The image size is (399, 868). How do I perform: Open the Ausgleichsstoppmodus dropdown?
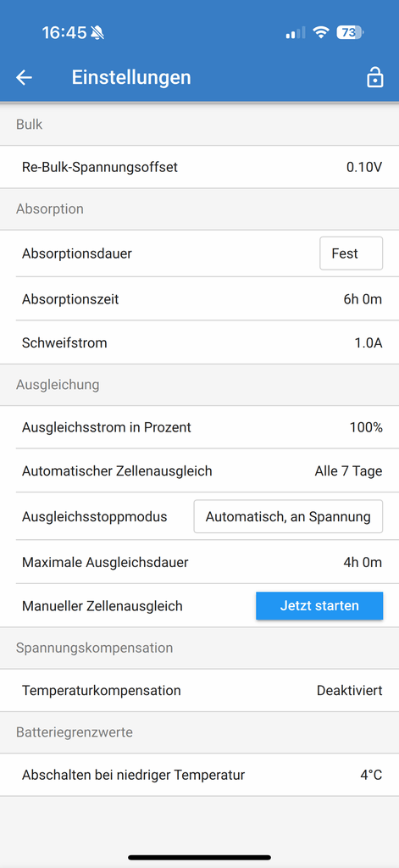(x=288, y=516)
